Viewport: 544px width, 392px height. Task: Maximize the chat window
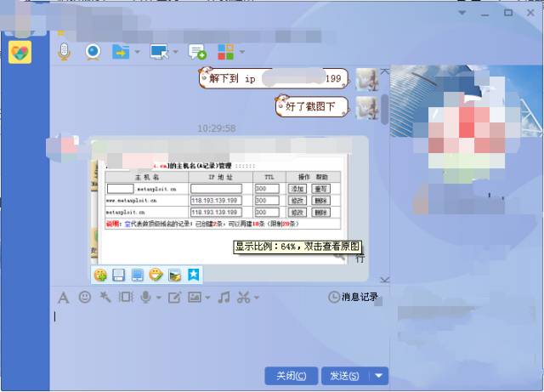[508, 13]
